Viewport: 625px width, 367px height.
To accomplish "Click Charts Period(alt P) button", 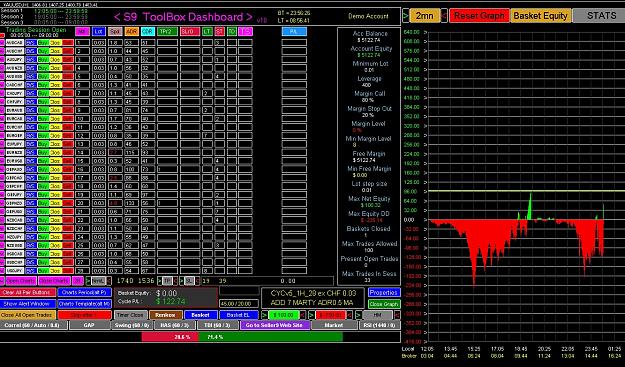I will [85, 292].
